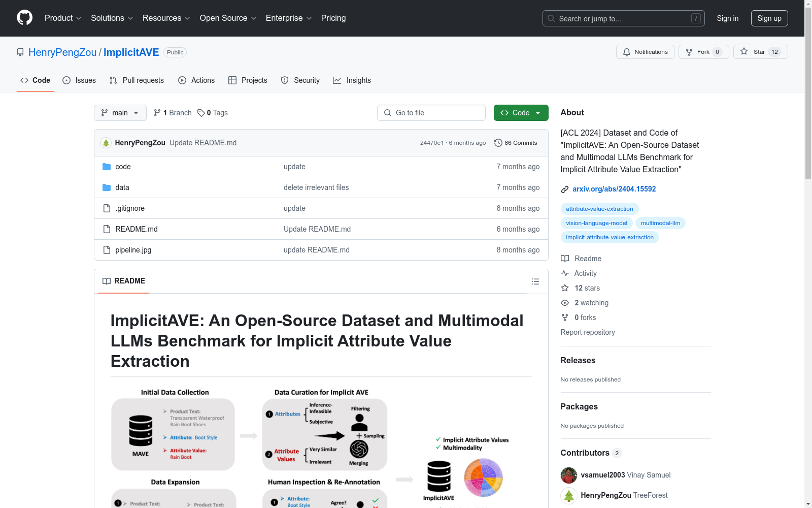Image resolution: width=812 pixels, height=508 pixels.
Task: Click the README.md file icon
Action: pos(107,229)
